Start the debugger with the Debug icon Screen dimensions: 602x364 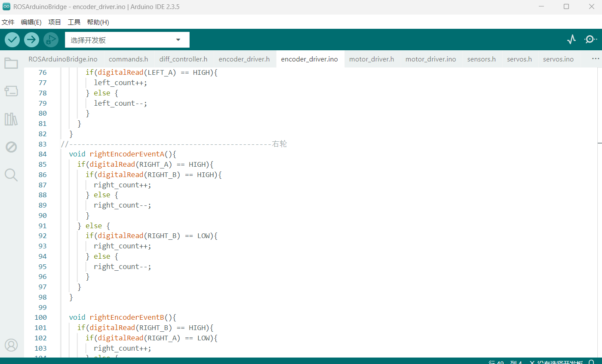(x=51, y=40)
